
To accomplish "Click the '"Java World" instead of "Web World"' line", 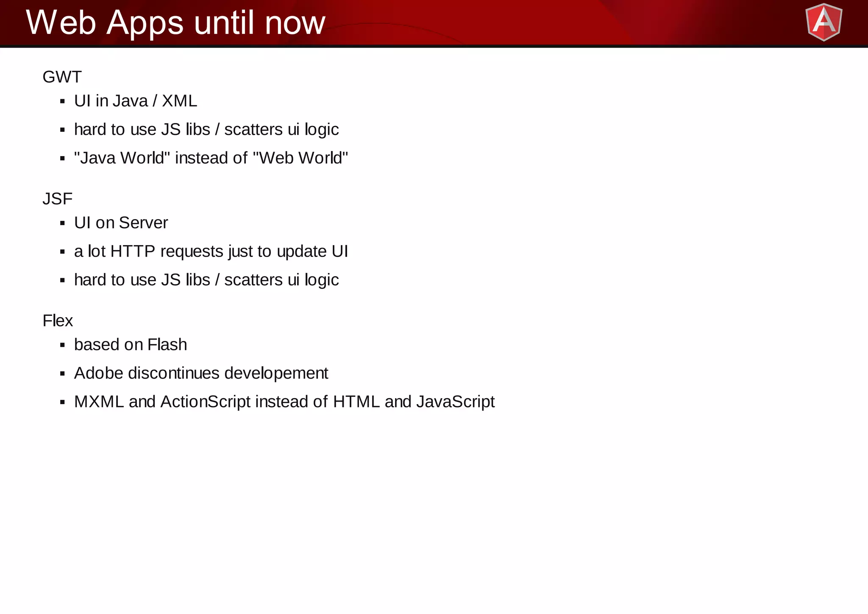I will 211,158.
